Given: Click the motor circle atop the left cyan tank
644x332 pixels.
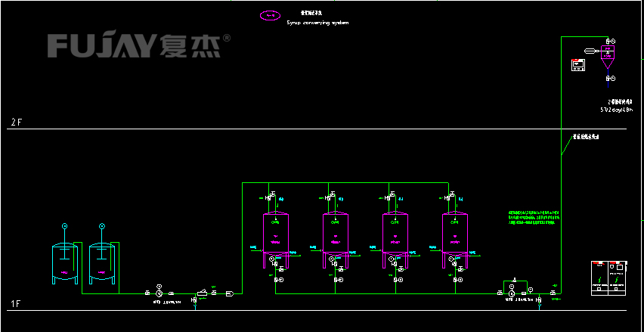Looking at the screenshot, I should pos(64,226).
